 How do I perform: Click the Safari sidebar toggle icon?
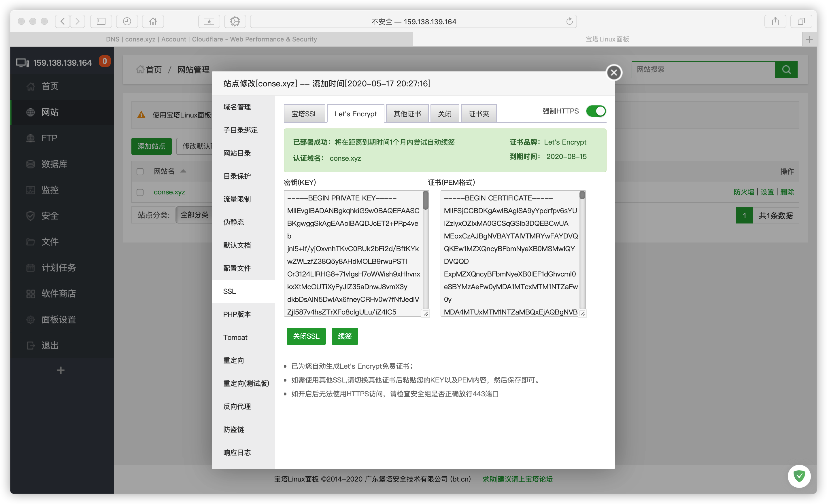(x=101, y=22)
